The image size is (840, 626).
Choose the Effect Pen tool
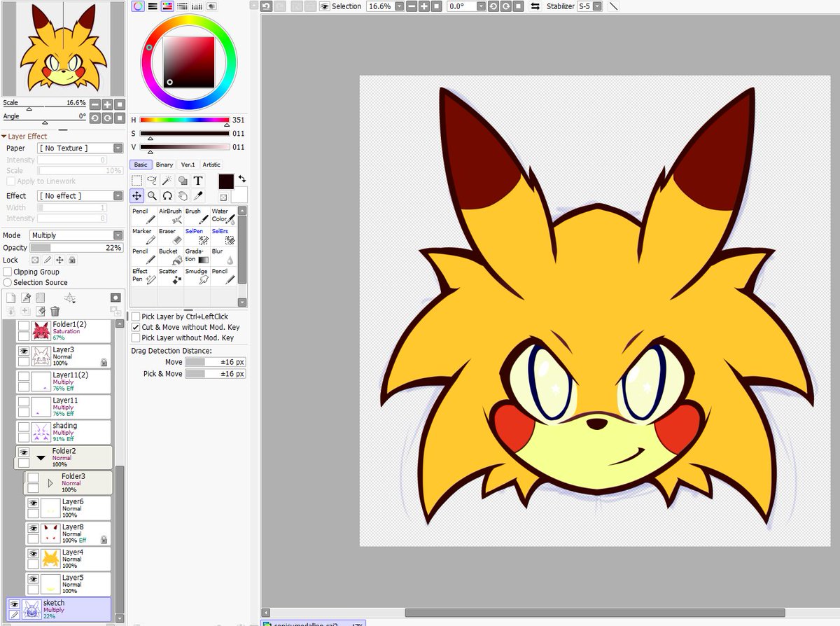coord(143,276)
